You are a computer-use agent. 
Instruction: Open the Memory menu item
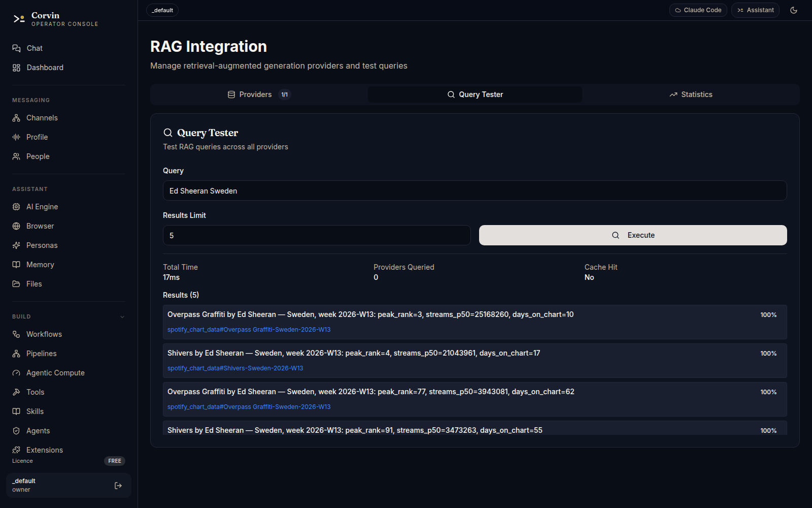click(x=69, y=265)
